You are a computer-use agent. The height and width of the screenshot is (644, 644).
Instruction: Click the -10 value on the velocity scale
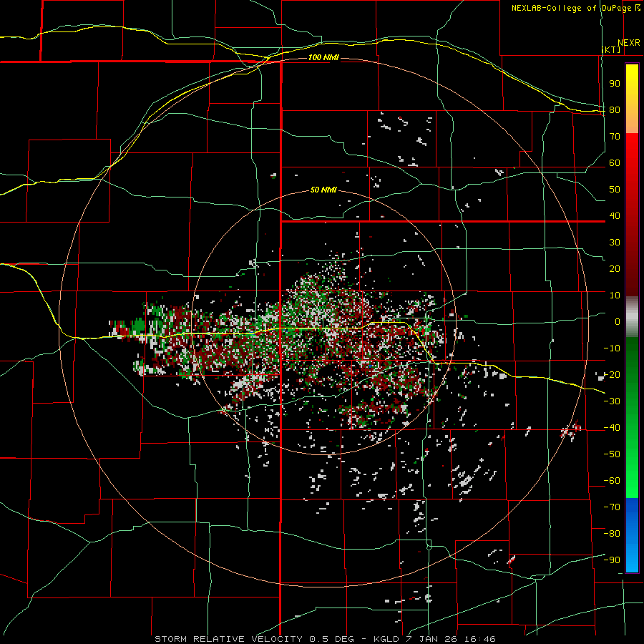[612, 348]
